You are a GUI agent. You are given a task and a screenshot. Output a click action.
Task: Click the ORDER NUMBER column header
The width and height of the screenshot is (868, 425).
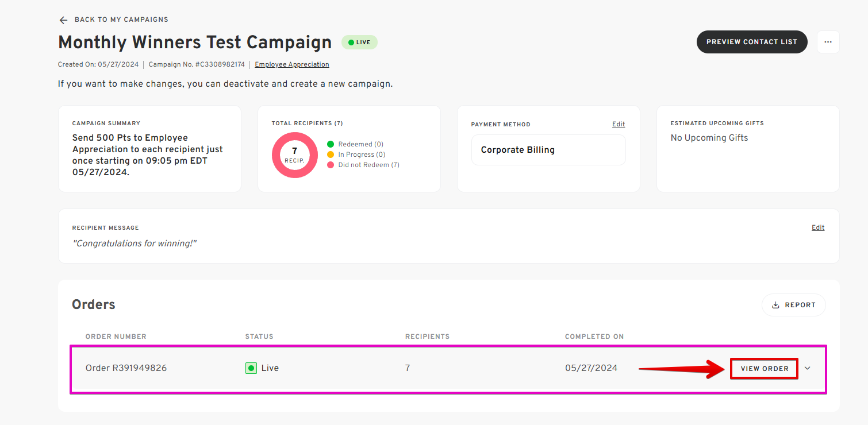[116, 337]
